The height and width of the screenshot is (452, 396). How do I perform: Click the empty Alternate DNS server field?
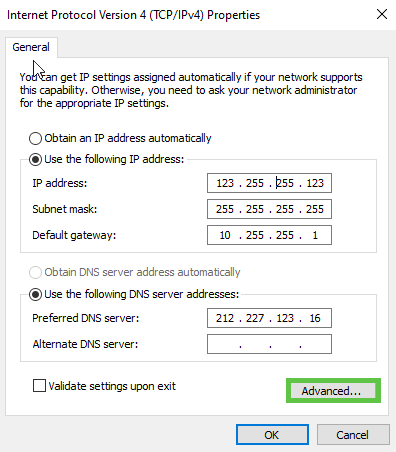(269, 344)
